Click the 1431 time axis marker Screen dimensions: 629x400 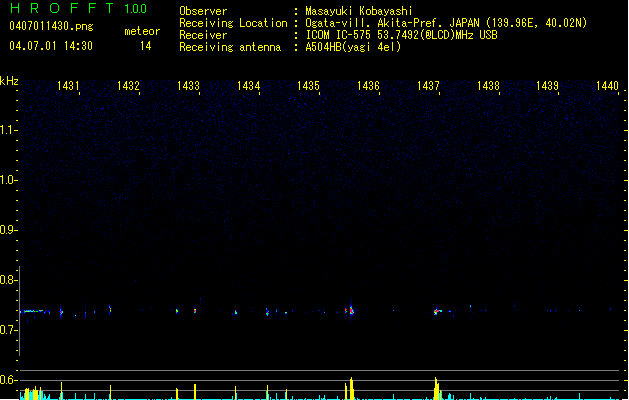[68, 86]
